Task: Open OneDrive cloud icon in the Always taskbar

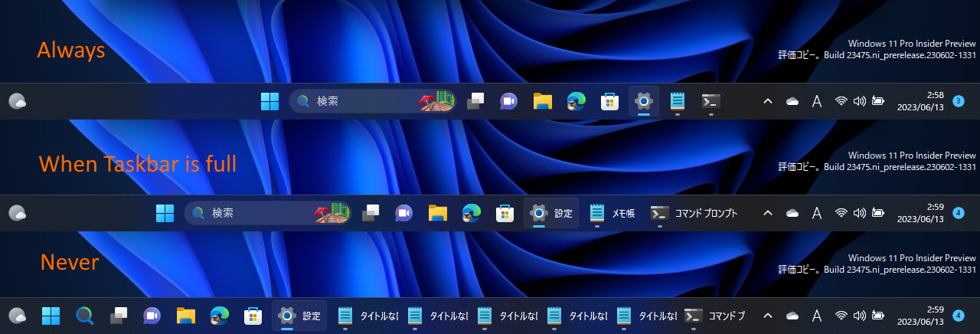Action: (792, 101)
